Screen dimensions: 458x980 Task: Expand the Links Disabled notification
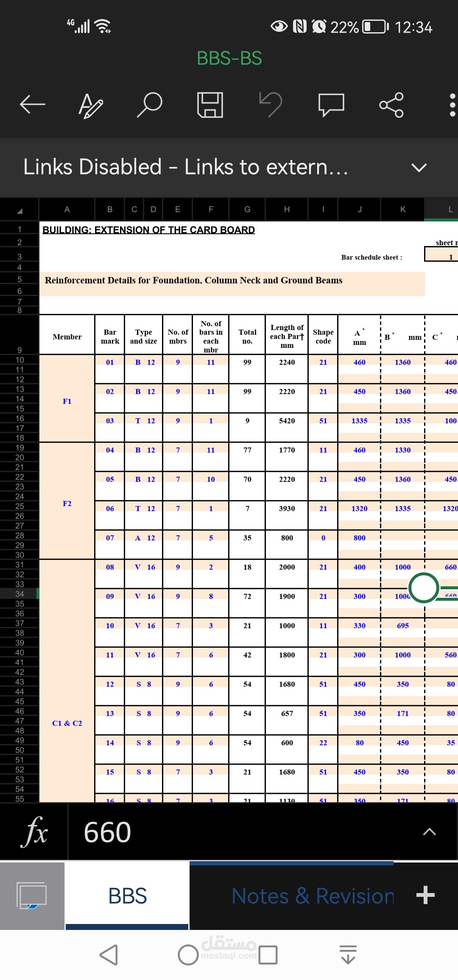tap(419, 167)
